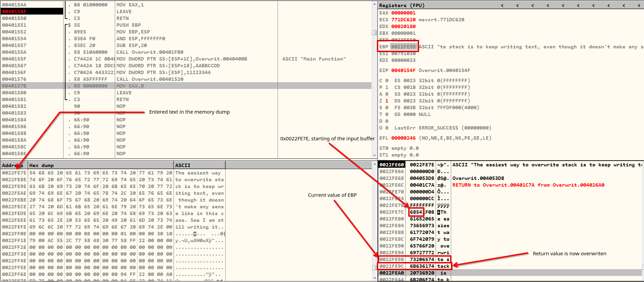
Task: Select the EBX register value
Action: pos(403,33)
